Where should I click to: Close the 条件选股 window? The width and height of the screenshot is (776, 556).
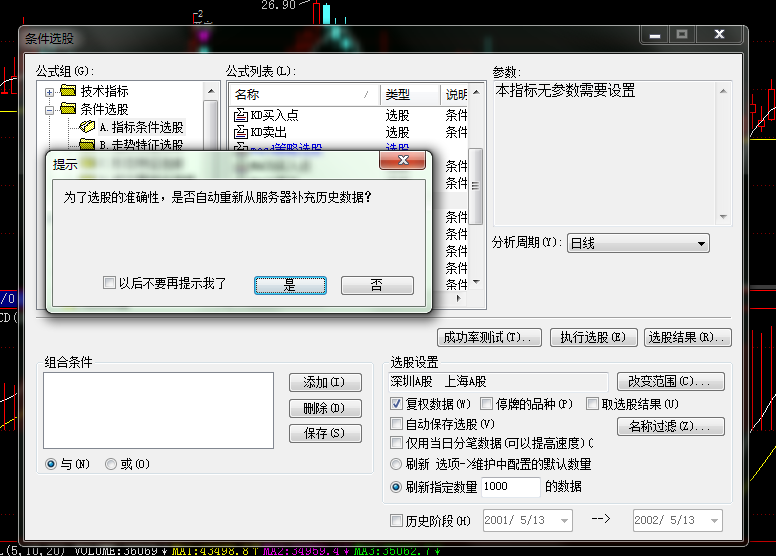pyautogui.click(x=719, y=34)
